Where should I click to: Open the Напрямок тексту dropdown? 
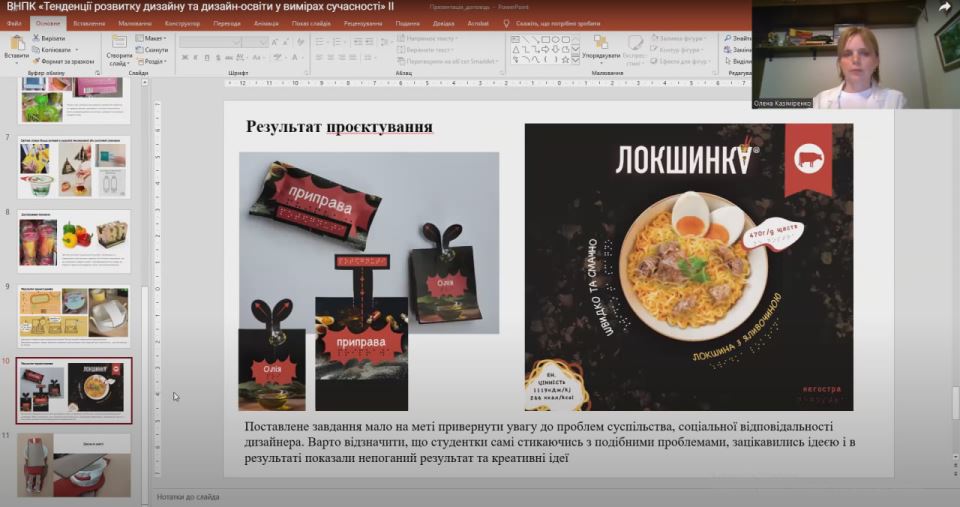tap(427, 38)
